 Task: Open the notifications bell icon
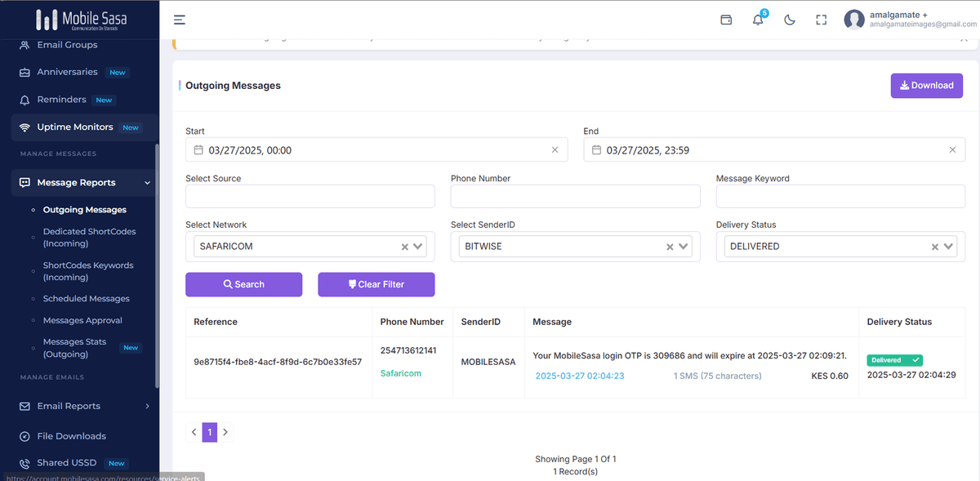coord(758,20)
